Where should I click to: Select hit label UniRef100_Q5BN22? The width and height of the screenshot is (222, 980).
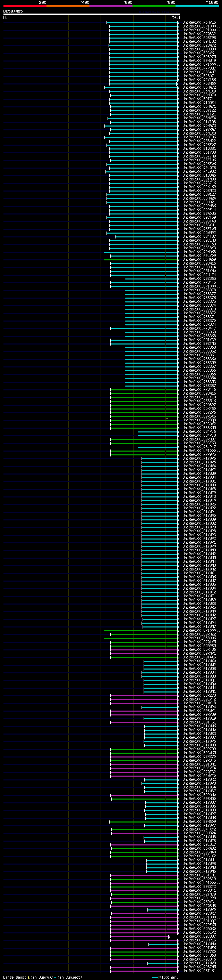199,141
